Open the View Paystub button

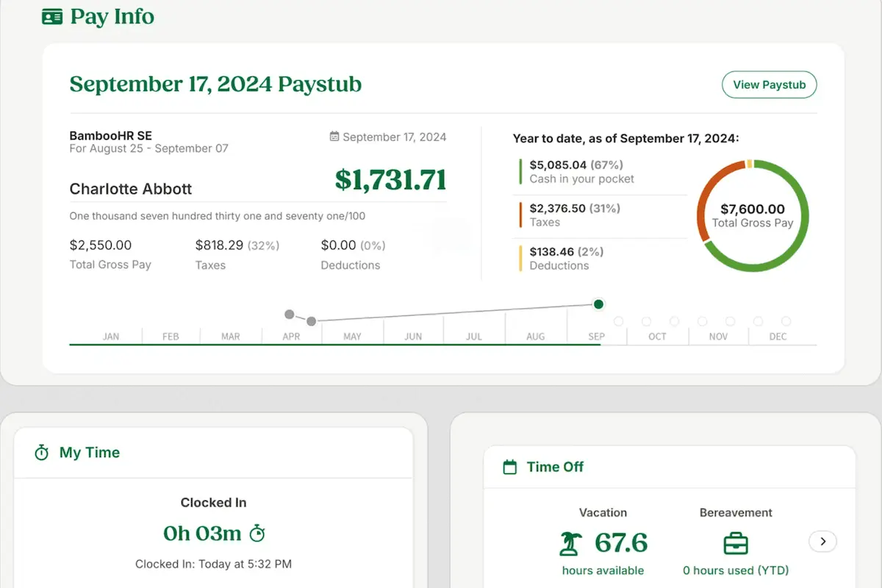click(x=770, y=85)
